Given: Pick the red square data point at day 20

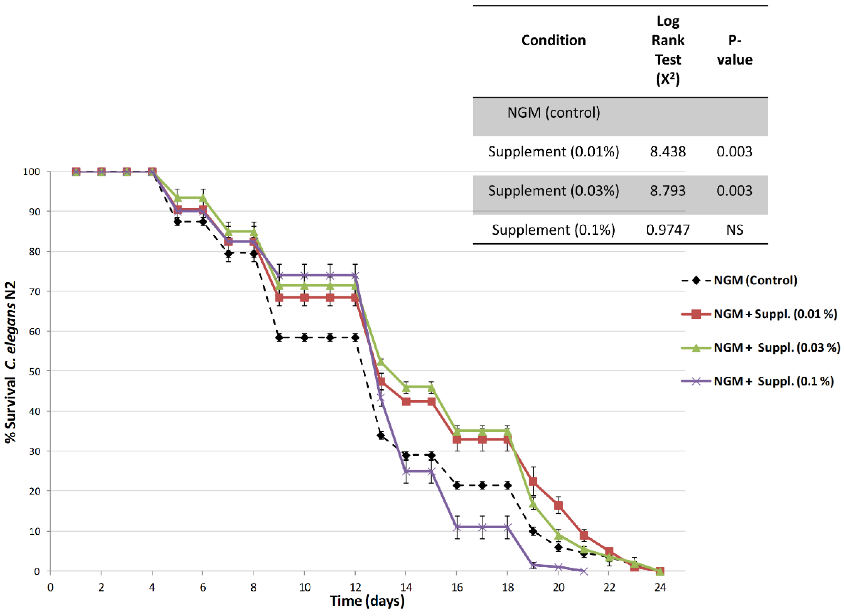Looking at the screenshot, I should pos(558,506).
